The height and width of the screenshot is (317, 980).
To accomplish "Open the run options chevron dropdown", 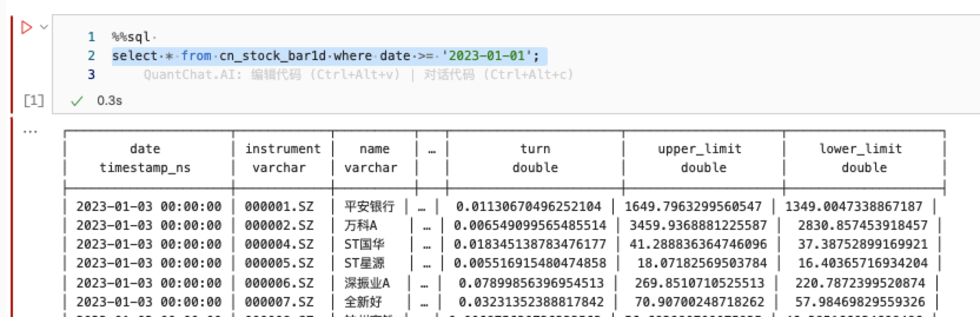I will [x=44, y=27].
